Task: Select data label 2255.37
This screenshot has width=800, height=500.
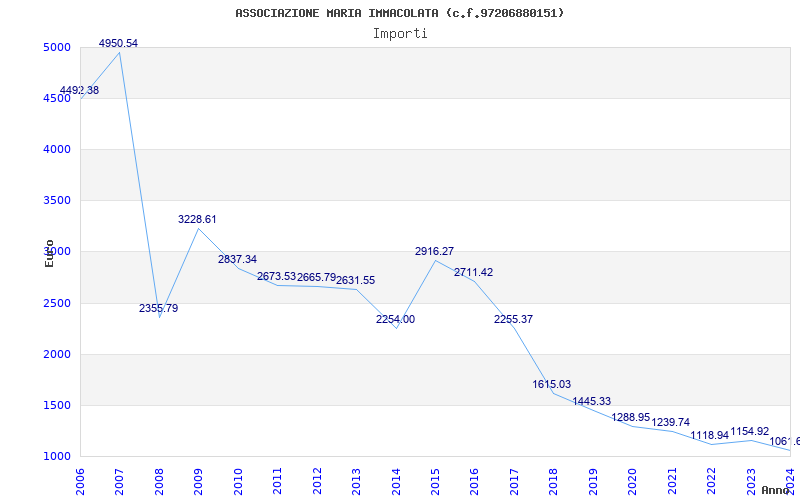Action: click(513, 319)
